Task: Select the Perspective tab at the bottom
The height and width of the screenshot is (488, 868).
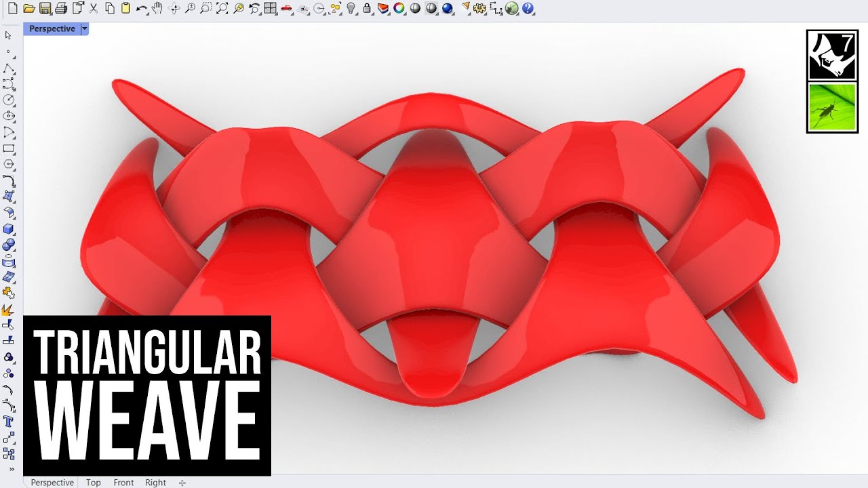Action: click(x=52, y=483)
